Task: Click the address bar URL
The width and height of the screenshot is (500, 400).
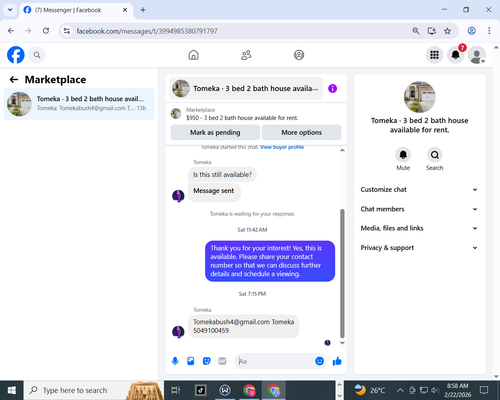Action: pyautogui.click(x=147, y=31)
